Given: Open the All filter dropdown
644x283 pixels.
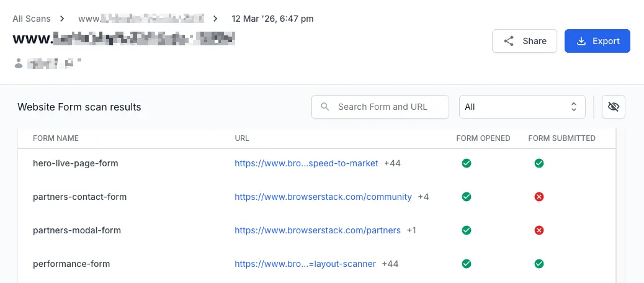Looking at the screenshot, I should (522, 107).
